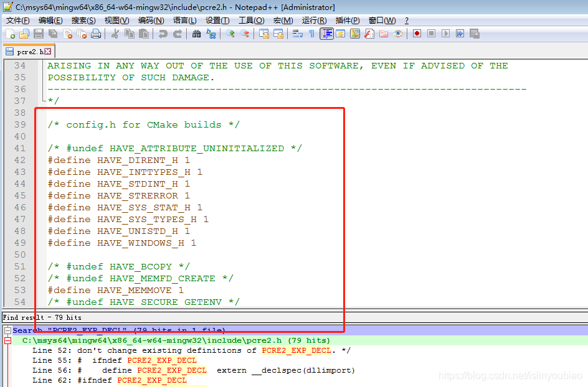Viewport: 588px width, 387px height.
Task: Click the 'config.h for CMake builds' comment
Action: pos(144,125)
